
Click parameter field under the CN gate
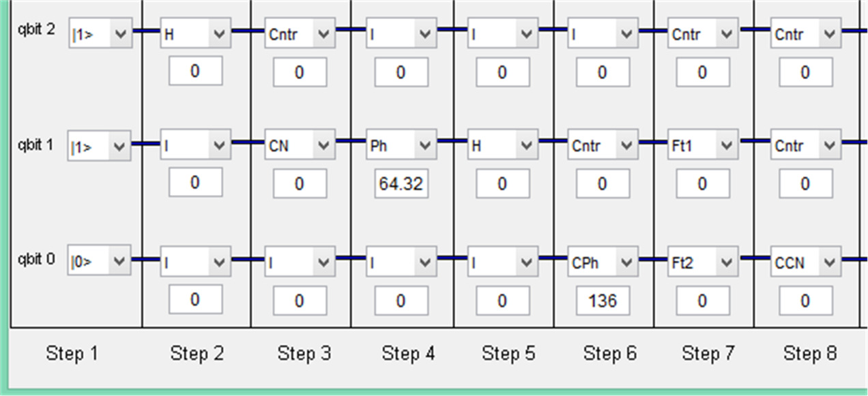pyautogui.click(x=300, y=184)
